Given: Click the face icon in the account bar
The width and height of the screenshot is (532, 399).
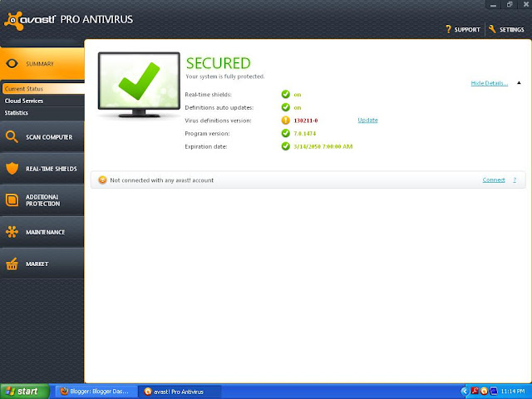Looking at the screenshot, I should pyautogui.click(x=102, y=180).
